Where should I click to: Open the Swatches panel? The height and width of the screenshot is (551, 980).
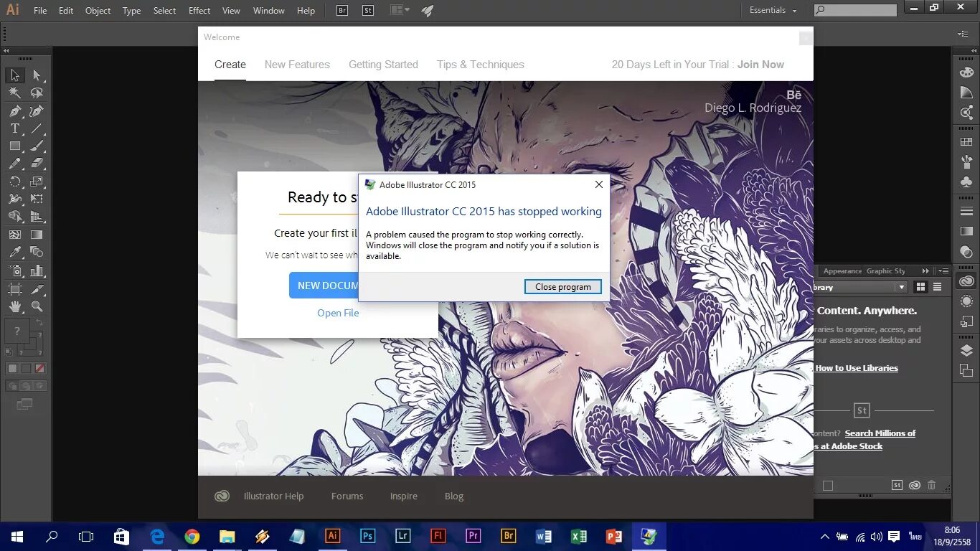tap(966, 141)
